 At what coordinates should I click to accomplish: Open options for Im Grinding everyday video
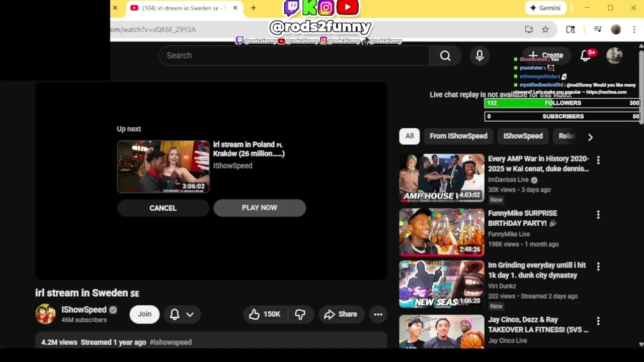[598, 266]
